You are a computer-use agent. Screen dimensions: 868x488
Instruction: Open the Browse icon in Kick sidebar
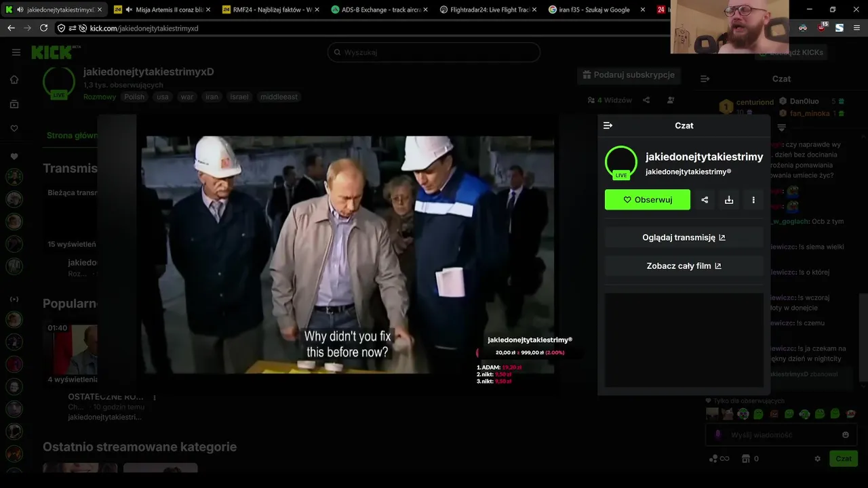click(14, 104)
